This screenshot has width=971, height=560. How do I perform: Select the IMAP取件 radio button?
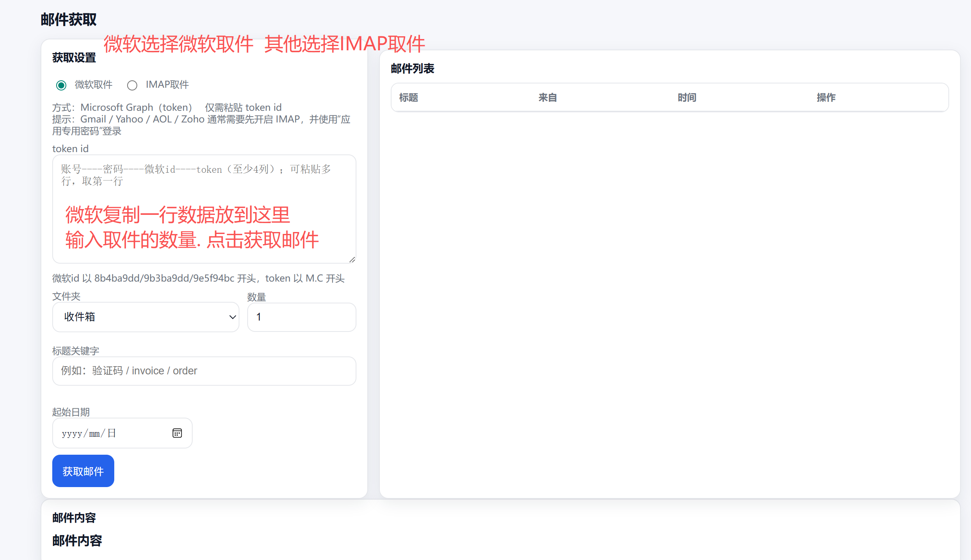pos(132,85)
